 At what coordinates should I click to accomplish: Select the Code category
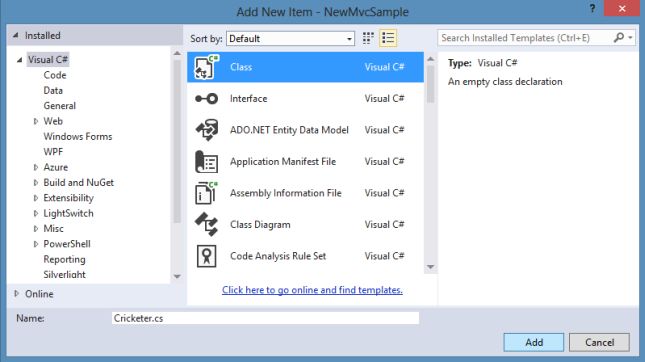(x=55, y=75)
